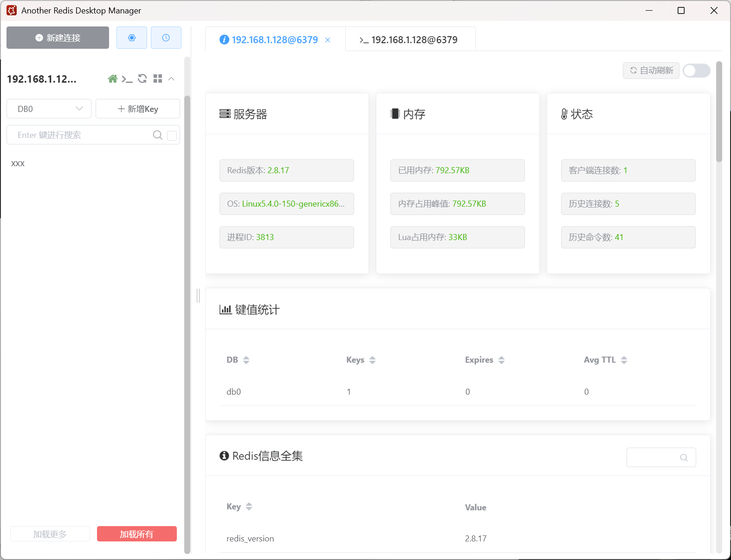This screenshot has height=560, width=731.
Task: Click the grid menu icon for the connection
Action: coord(158,79)
